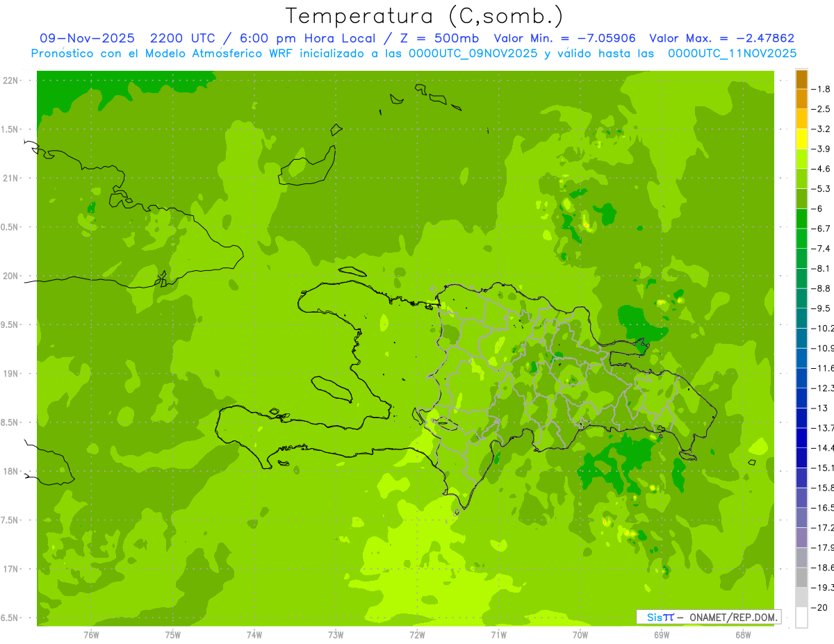Pick the white swatch below -20

(801, 617)
